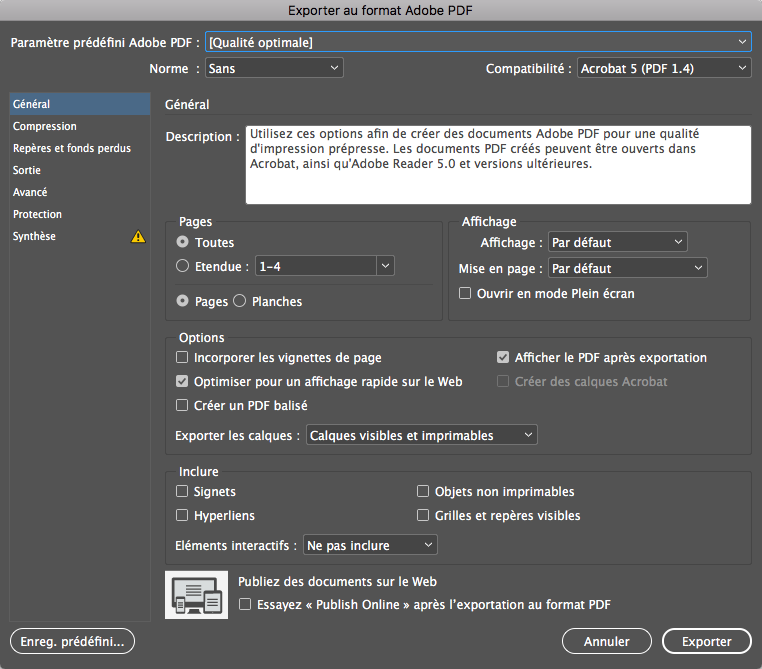This screenshot has height=669, width=762.
Task: Go to the Protection section
Action: click(x=38, y=215)
